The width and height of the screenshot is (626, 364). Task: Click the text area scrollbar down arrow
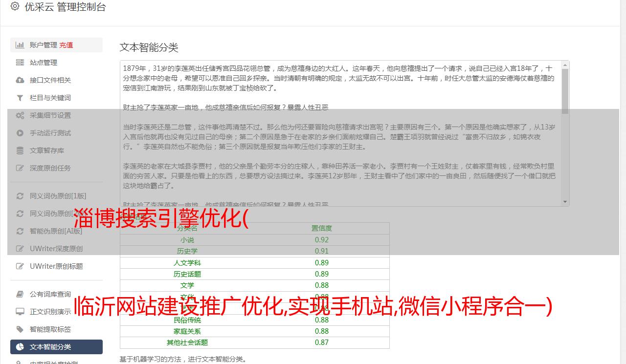point(565,202)
